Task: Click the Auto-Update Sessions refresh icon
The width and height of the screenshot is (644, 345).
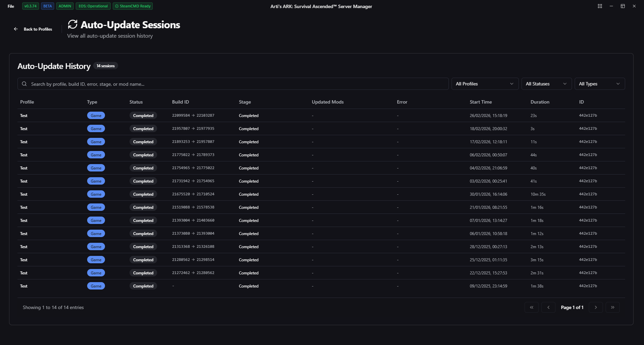Action: pos(73,25)
